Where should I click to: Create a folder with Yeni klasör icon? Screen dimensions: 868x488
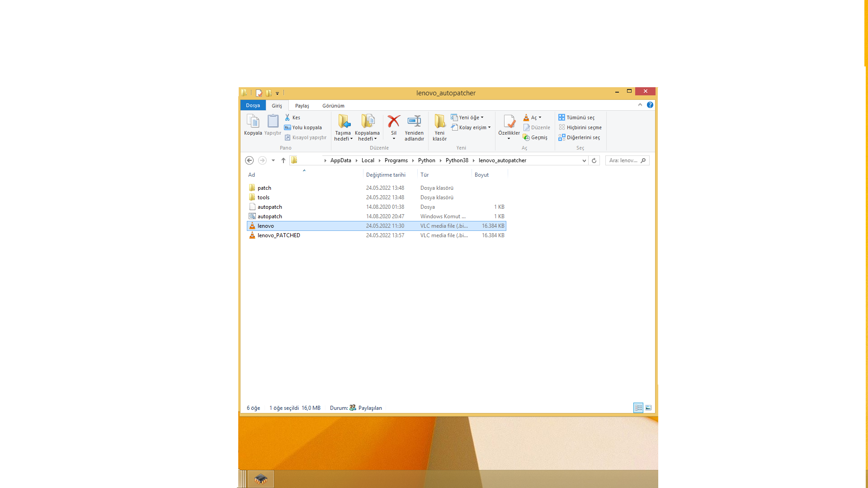[x=439, y=121]
